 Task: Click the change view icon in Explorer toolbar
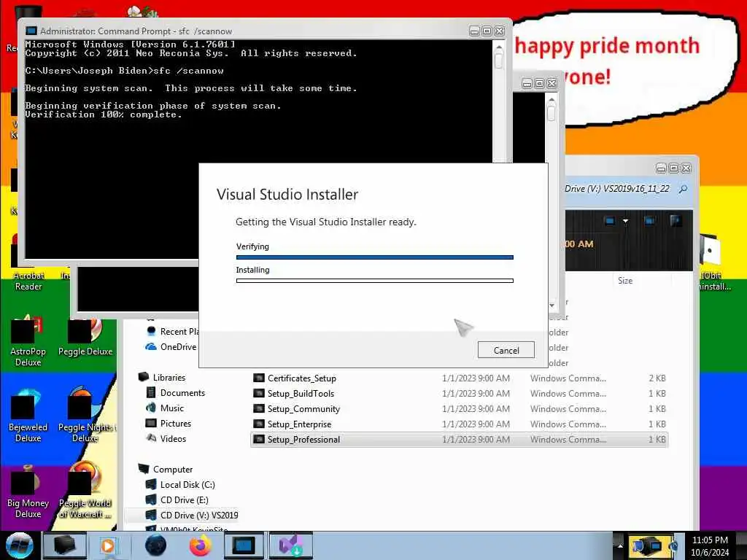pos(609,220)
